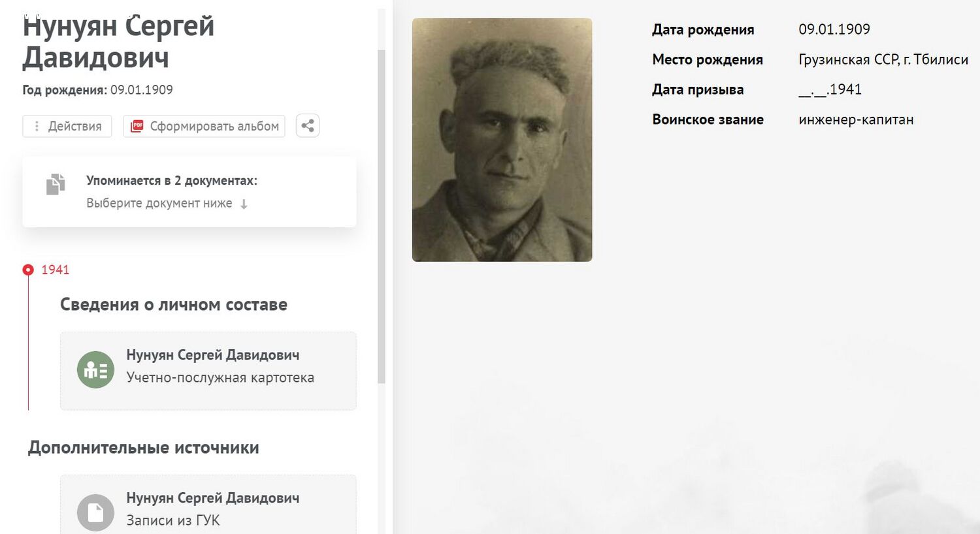Click the documents icon near Упоминается

(56, 184)
